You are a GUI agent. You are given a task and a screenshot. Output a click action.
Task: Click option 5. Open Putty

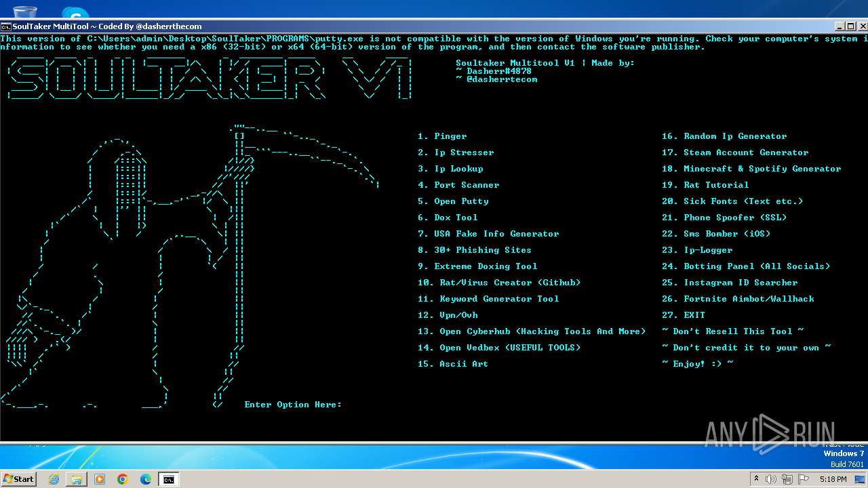tap(453, 201)
